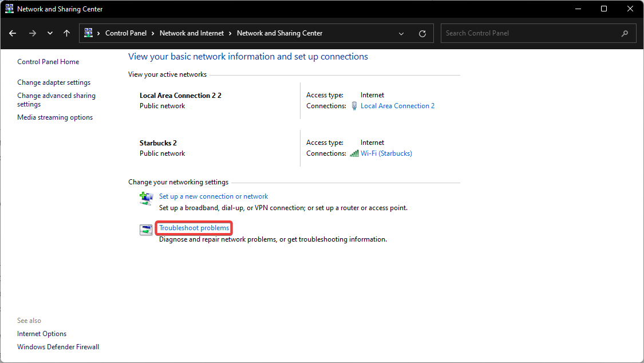Select Network and Internet breadcrumb
644x363 pixels.
point(192,33)
